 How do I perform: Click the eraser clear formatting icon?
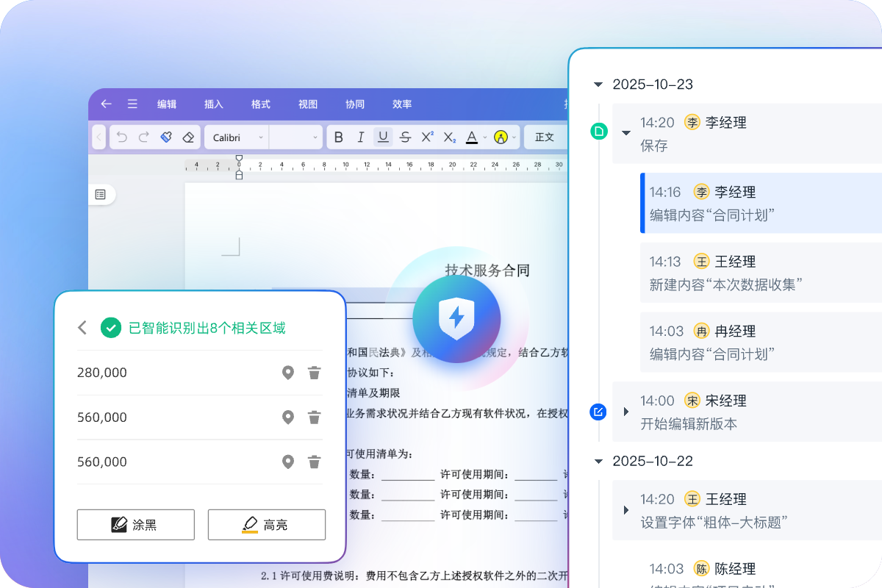[x=189, y=137]
